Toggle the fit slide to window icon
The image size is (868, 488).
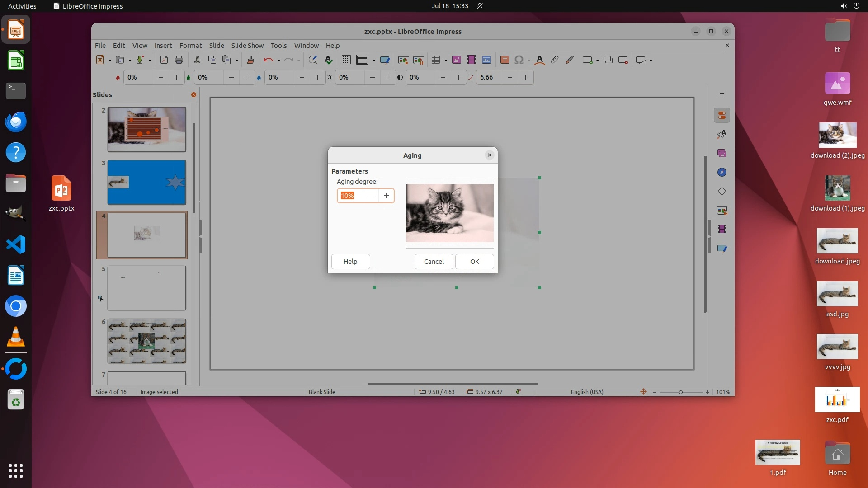tap(643, 392)
